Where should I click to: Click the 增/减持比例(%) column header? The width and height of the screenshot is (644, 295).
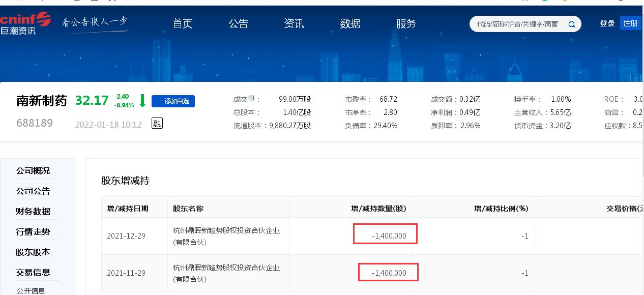(501, 209)
